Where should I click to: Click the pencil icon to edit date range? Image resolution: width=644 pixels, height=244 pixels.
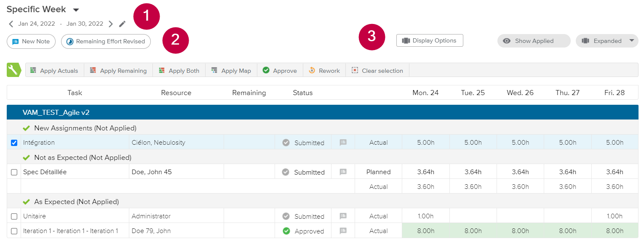122,24
